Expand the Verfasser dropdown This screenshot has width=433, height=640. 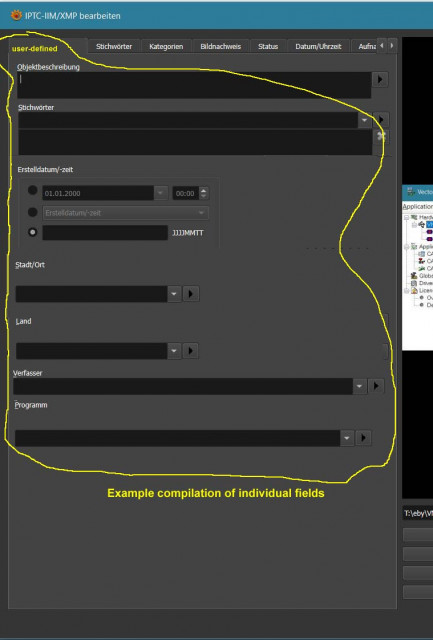pos(359,386)
